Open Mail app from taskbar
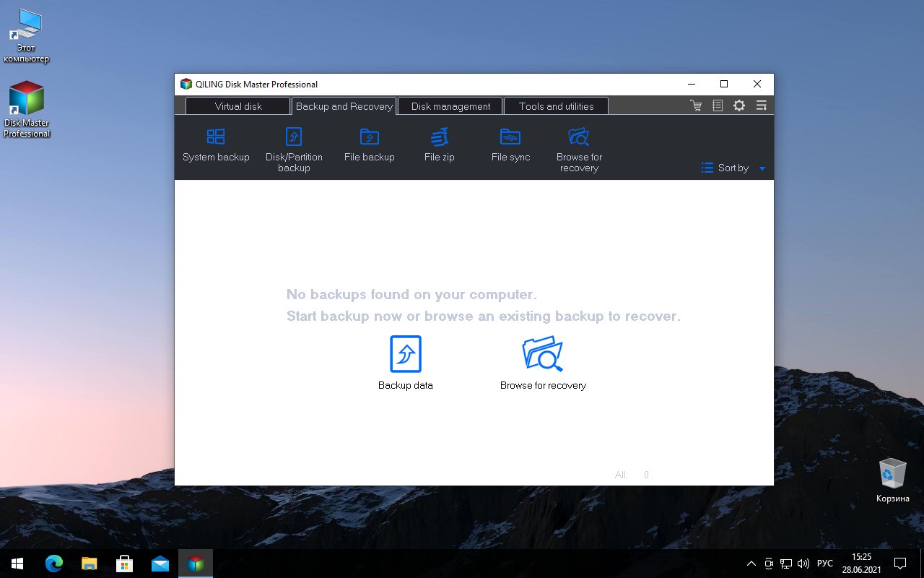Image resolution: width=924 pixels, height=578 pixels. 160,564
